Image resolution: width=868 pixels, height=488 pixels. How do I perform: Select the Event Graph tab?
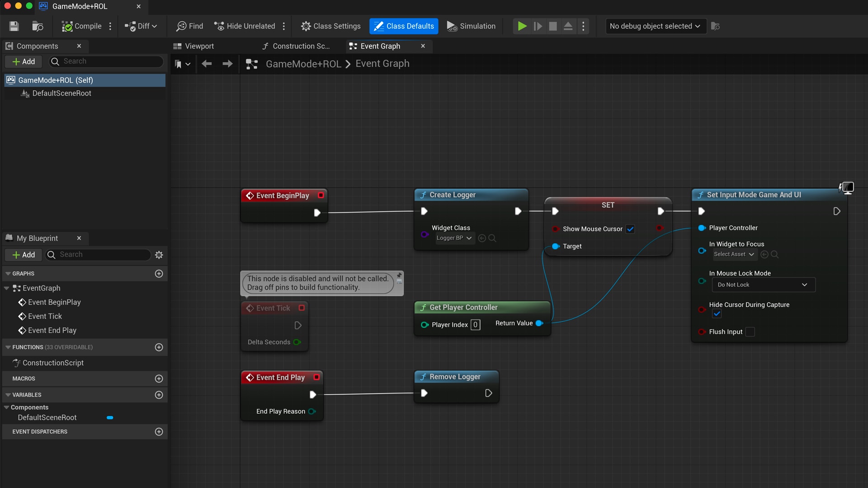(380, 46)
